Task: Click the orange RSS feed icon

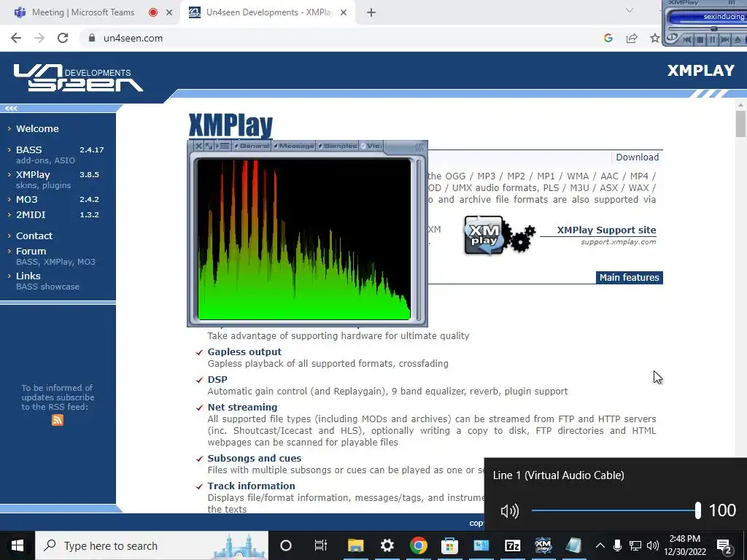Action: (x=58, y=420)
